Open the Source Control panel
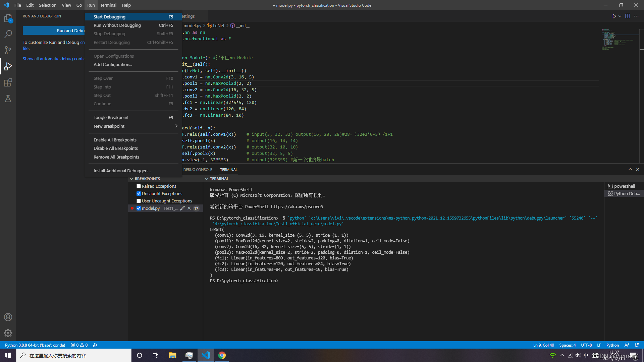 tap(8, 50)
